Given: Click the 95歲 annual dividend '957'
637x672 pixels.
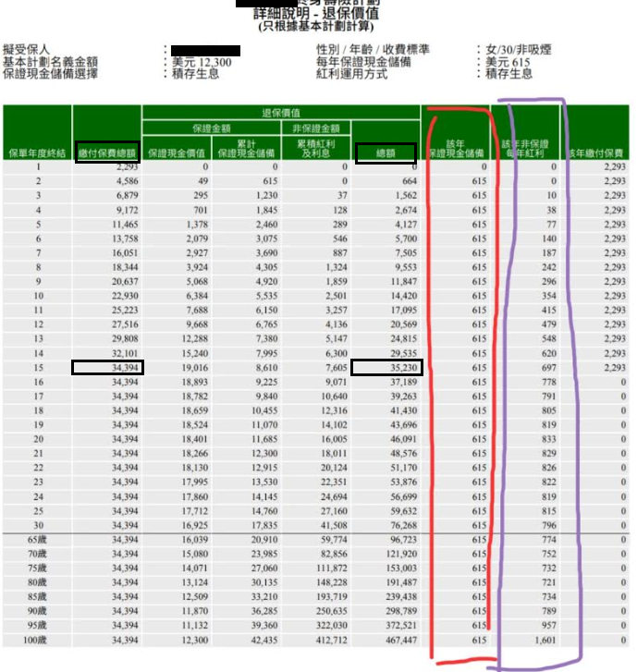Looking at the screenshot, I should pos(548,625).
